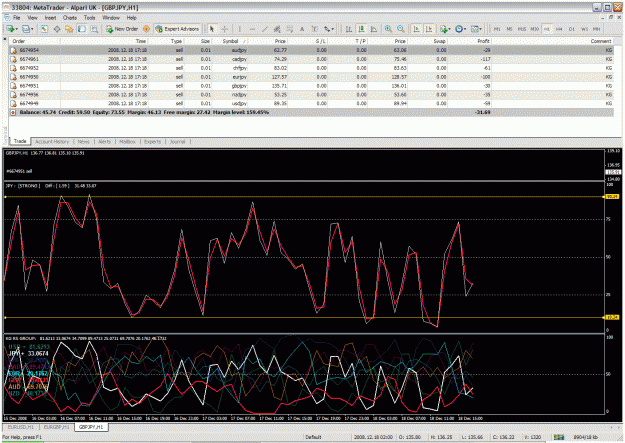Open the View menu
625x443 pixels.
click(x=32, y=18)
